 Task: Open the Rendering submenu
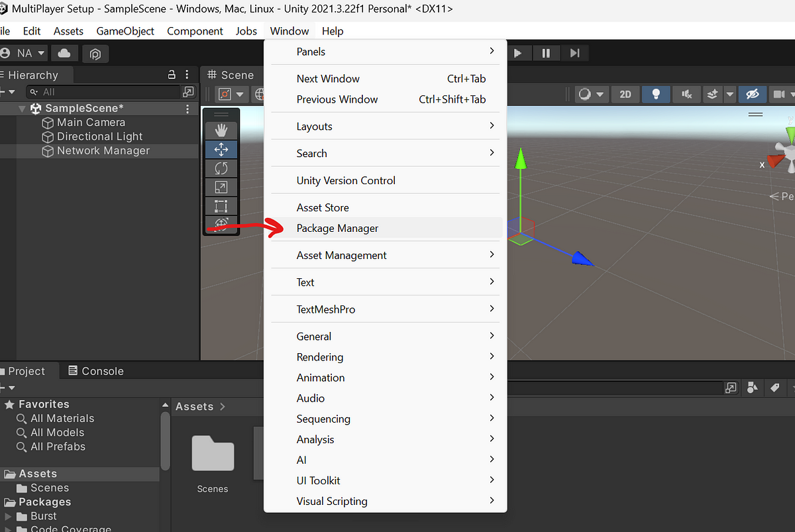pos(386,357)
